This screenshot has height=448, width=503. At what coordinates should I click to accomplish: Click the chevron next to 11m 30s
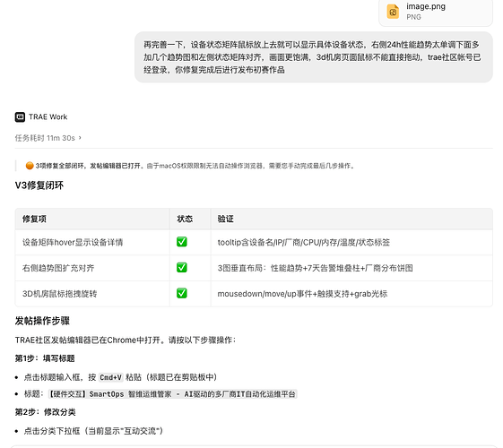click(x=80, y=138)
